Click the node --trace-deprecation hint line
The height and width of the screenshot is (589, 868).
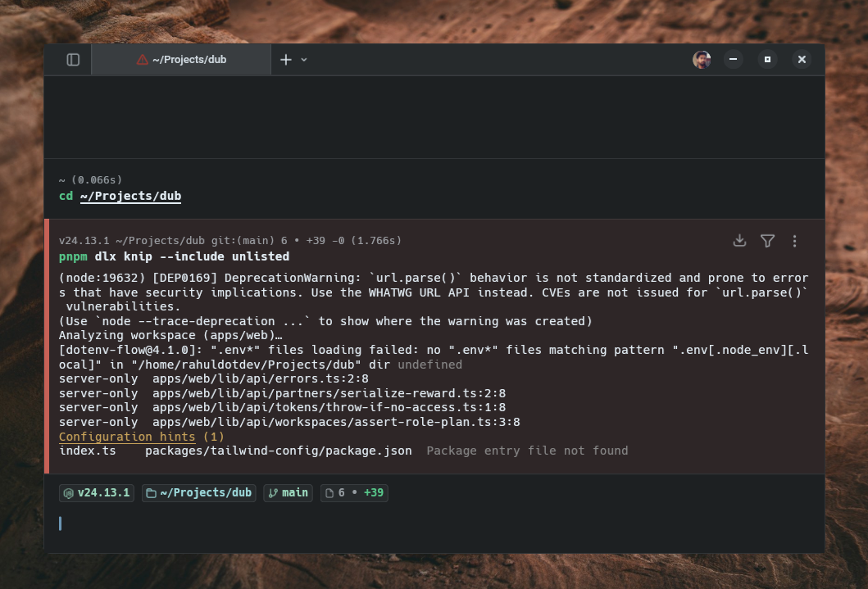click(x=325, y=321)
